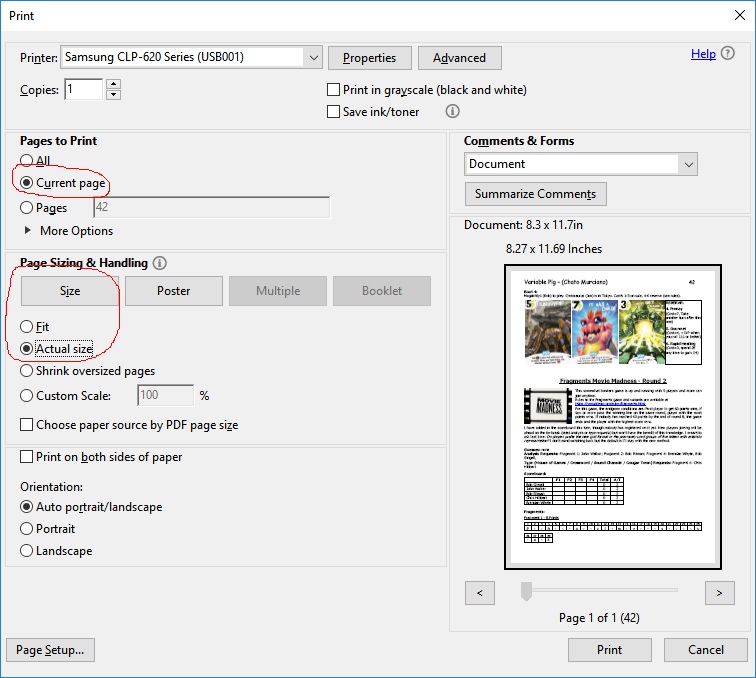Click the Save ink/toner info icon

tap(453, 112)
